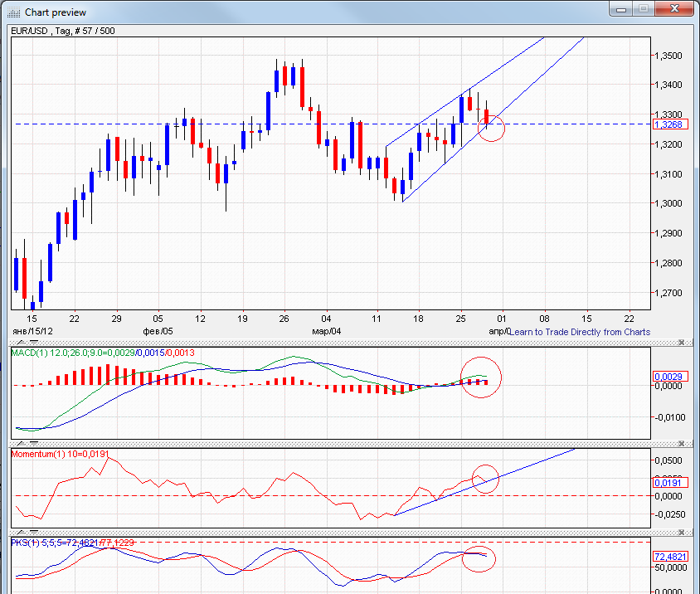The width and height of the screenshot is (700, 594).
Task: Click the 18 date axis label
Action: 418,319
